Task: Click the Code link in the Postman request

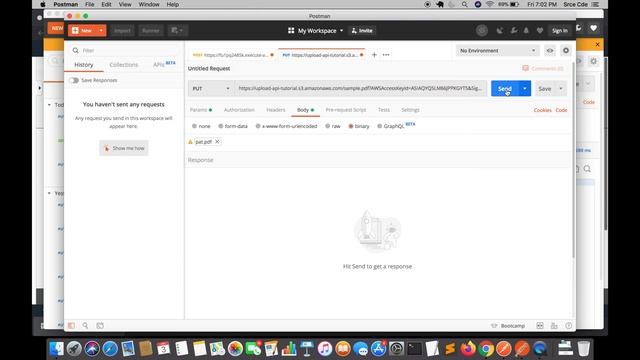Action: coord(561,110)
